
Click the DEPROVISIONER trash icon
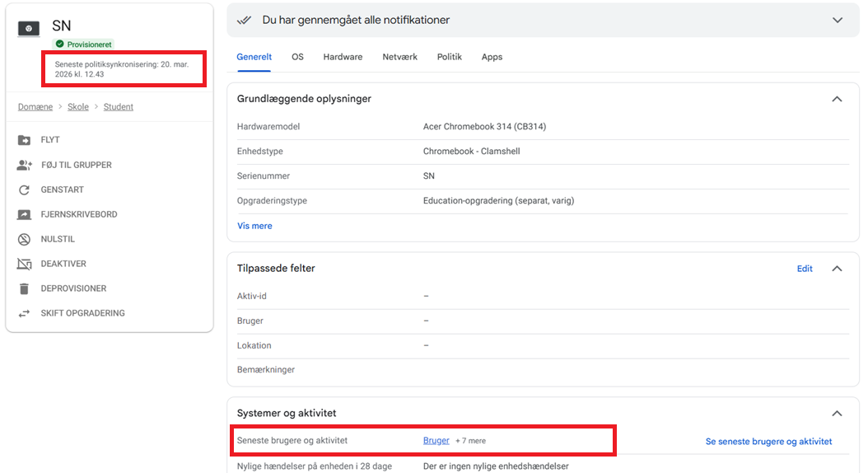coord(24,288)
